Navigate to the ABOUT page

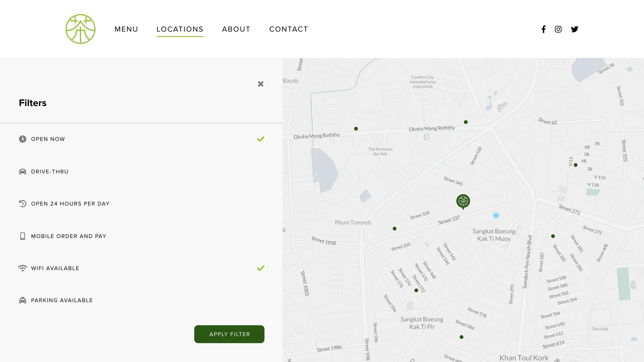coord(236,29)
